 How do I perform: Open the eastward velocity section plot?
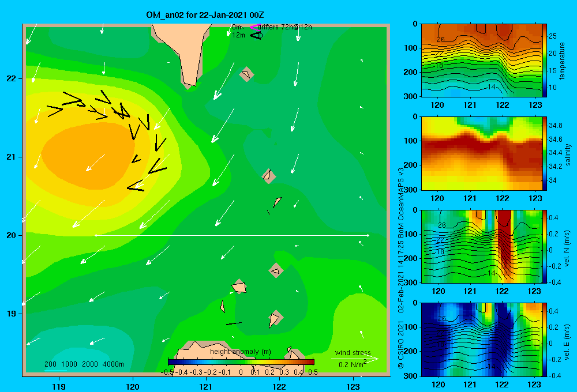pyautogui.click(x=482, y=340)
